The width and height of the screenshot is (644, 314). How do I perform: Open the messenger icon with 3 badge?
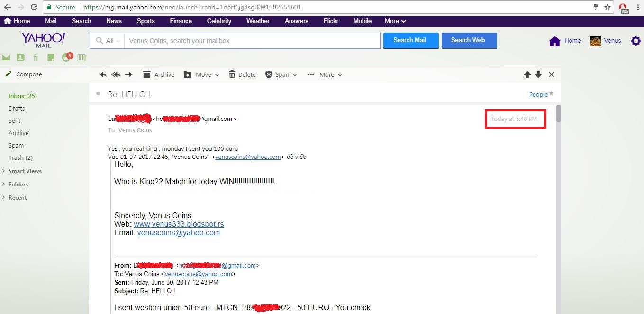[66, 57]
